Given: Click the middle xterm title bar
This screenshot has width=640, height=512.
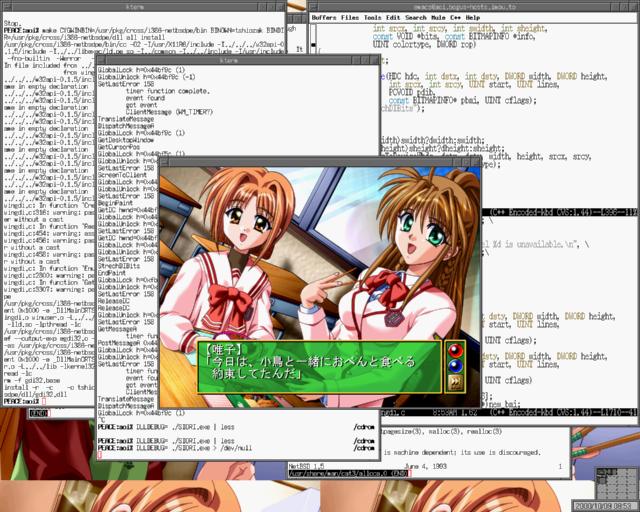Looking at the screenshot, I should tap(229, 60).
